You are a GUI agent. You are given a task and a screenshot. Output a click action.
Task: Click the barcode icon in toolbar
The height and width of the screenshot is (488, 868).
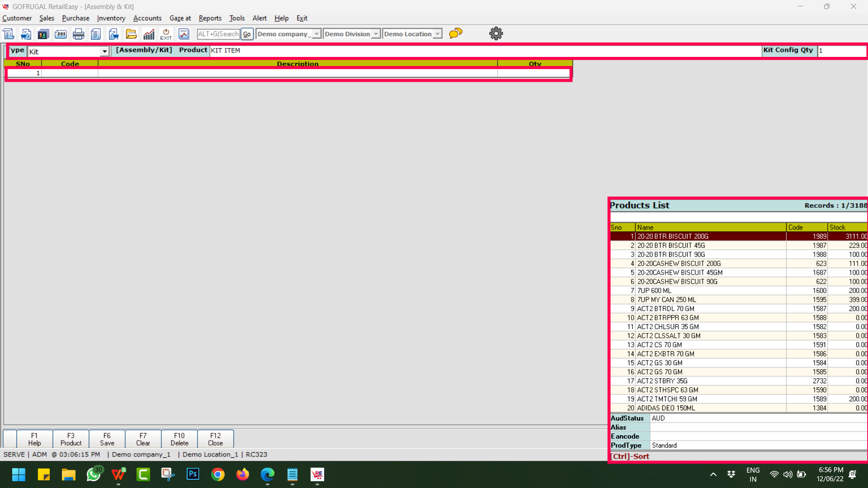pos(61,34)
